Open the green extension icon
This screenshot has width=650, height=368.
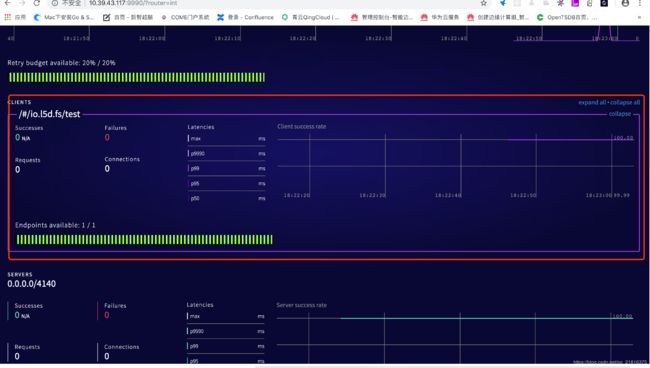point(589,3)
